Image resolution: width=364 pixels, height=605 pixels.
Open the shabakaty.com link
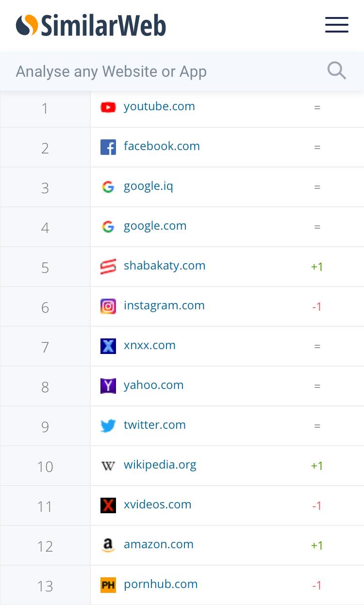pos(165,266)
